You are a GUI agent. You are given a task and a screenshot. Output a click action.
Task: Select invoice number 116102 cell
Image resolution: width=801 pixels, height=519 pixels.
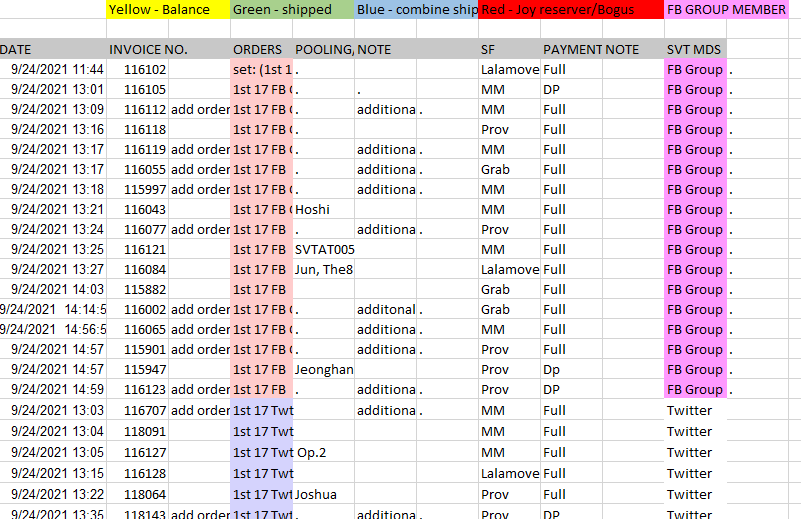point(137,69)
